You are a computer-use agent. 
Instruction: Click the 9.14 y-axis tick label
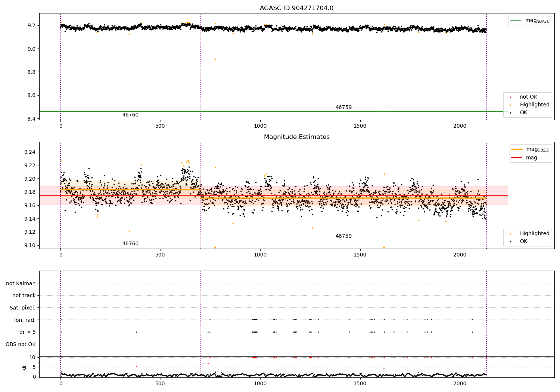pos(30,219)
